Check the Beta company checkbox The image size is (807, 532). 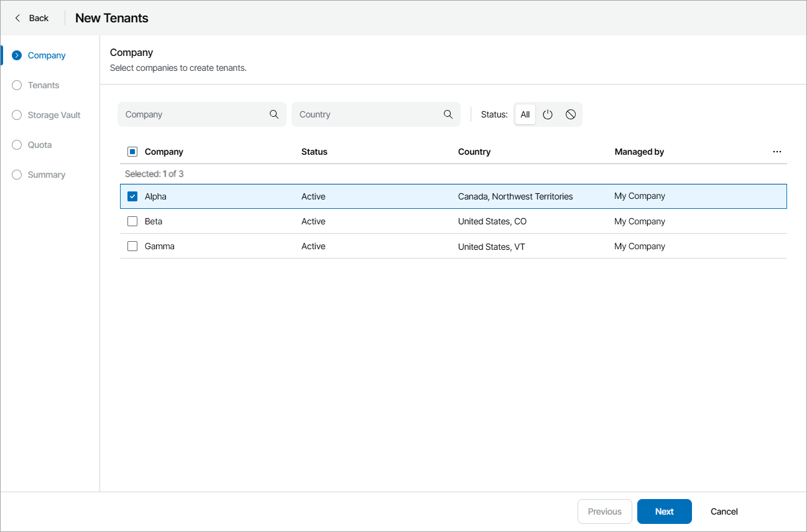click(x=132, y=221)
